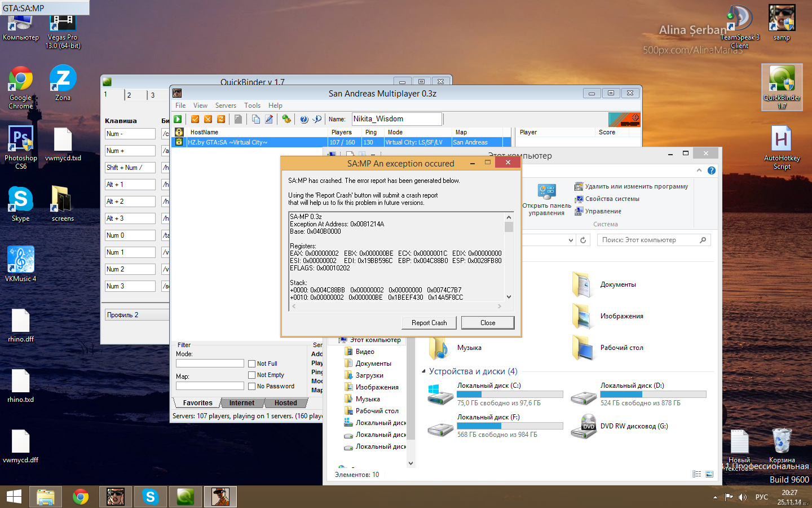Switch to the Favorites tab in SA-MP
The width and height of the screenshot is (812, 508).
(x=197, y=403)
